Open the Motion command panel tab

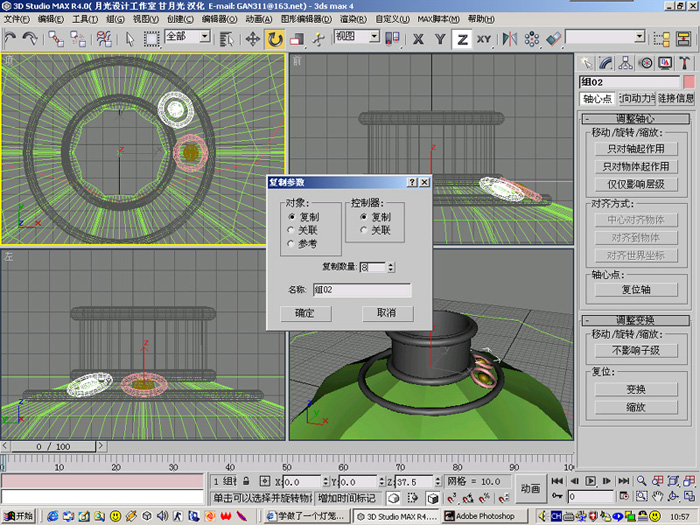coord(646,63)
